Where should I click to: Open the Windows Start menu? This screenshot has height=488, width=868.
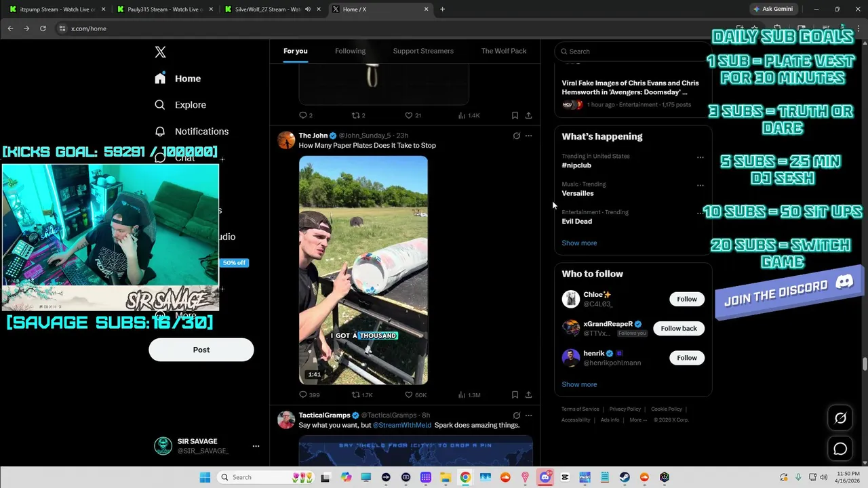pos(205,477)
